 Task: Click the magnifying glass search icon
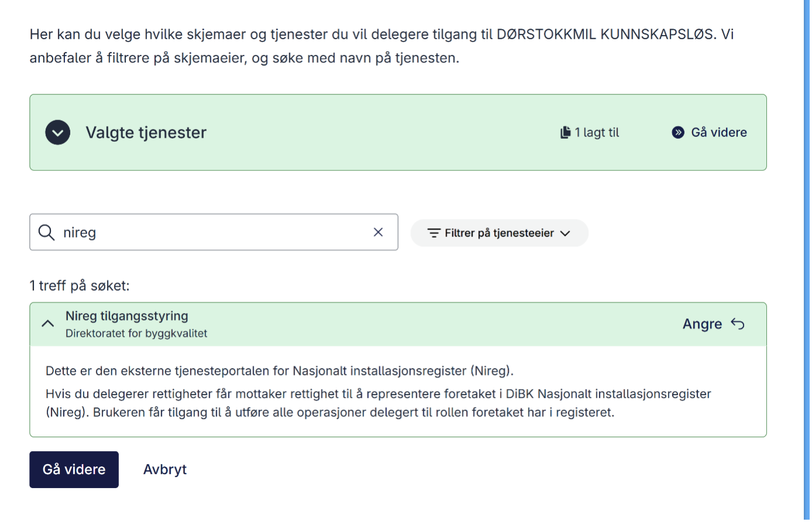pyautogui.click(x=46, y=232)
